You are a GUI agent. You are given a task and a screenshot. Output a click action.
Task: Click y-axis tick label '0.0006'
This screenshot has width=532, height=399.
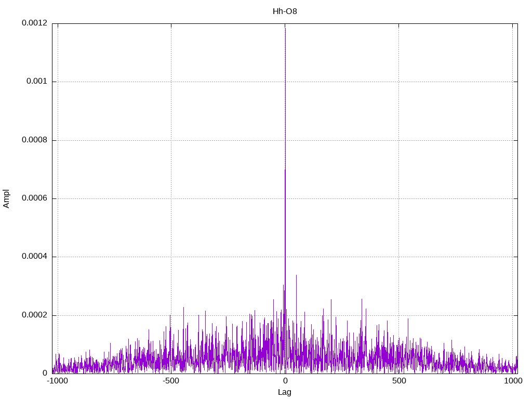click(35, 198)
